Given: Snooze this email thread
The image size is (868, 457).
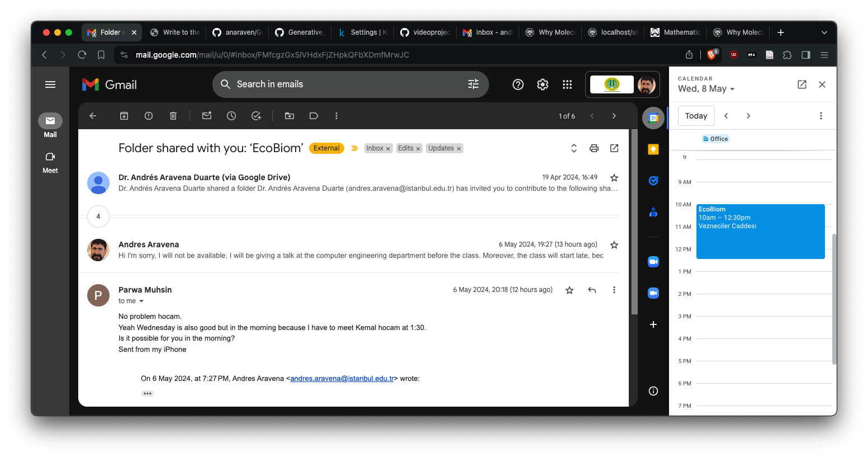Looking at the screenshot, I should point(231,116).
